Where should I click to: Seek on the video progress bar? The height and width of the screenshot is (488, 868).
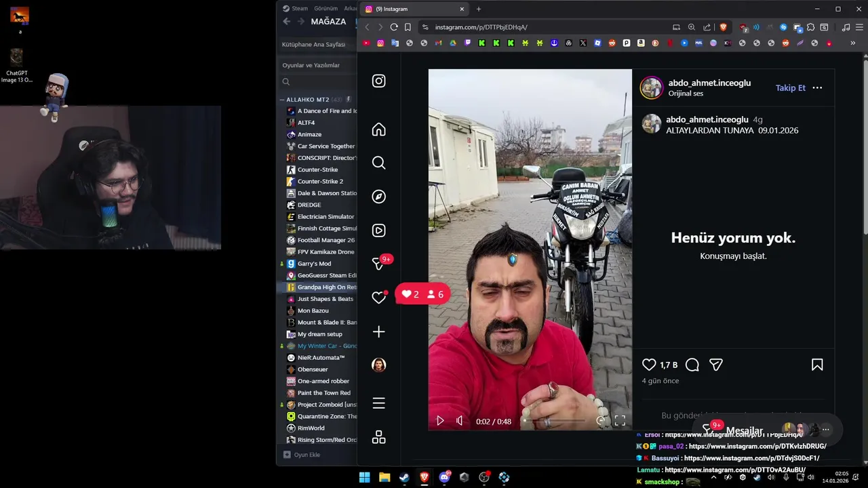(555, 421)
